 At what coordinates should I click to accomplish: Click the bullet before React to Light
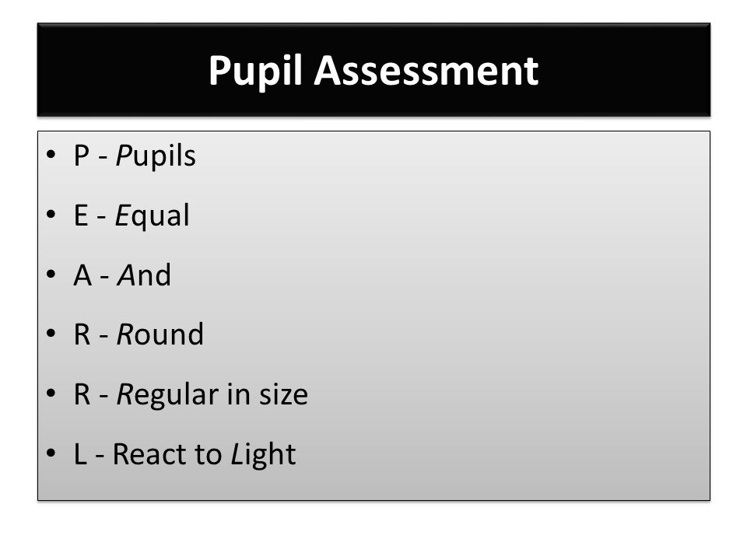[x=51, y=453]
